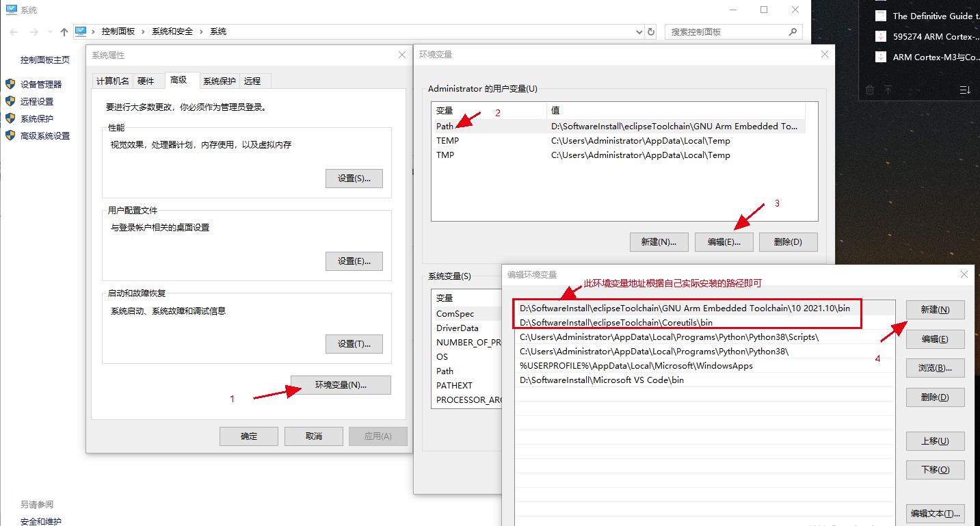Click the move-to-top arrow in the reader panel
Screen dimensions: 980x526
pos(889,90)
